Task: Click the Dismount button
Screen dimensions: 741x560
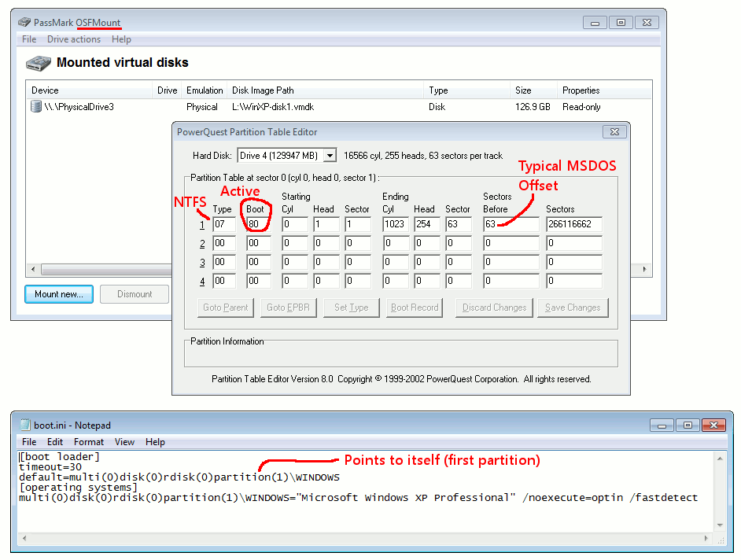Action: pos(135,294)
